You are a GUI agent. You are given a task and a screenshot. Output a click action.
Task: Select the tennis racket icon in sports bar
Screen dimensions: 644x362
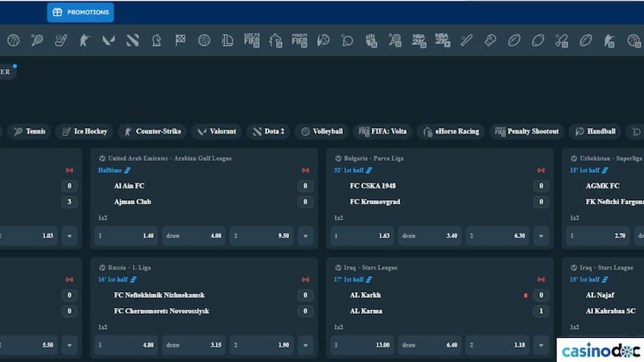[37, 40]
